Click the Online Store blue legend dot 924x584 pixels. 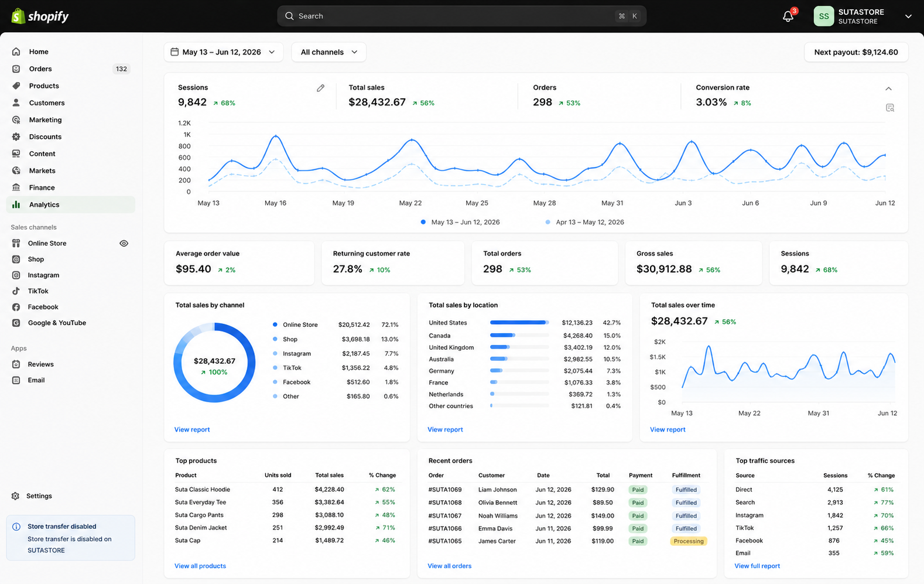click(275, 325)
